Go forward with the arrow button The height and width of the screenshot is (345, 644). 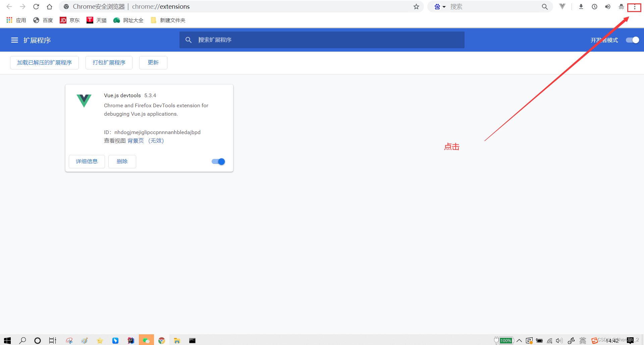coord(23,7)
